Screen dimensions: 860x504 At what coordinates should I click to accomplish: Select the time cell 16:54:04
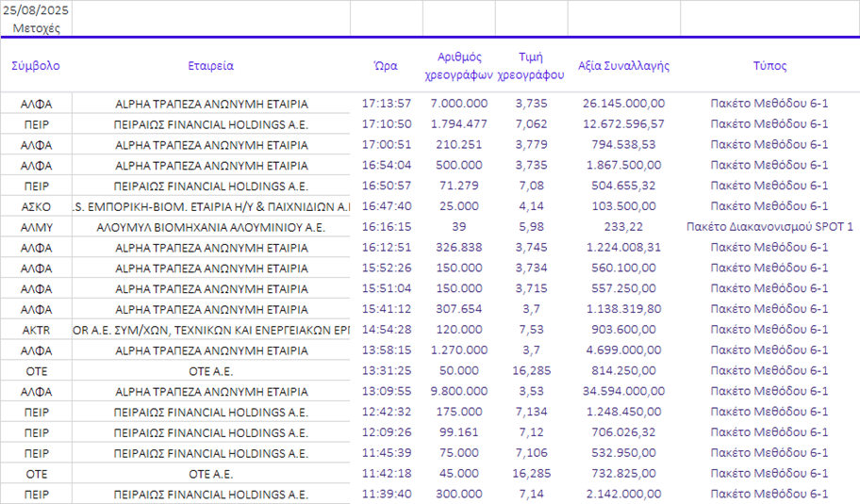click(386, 166)
